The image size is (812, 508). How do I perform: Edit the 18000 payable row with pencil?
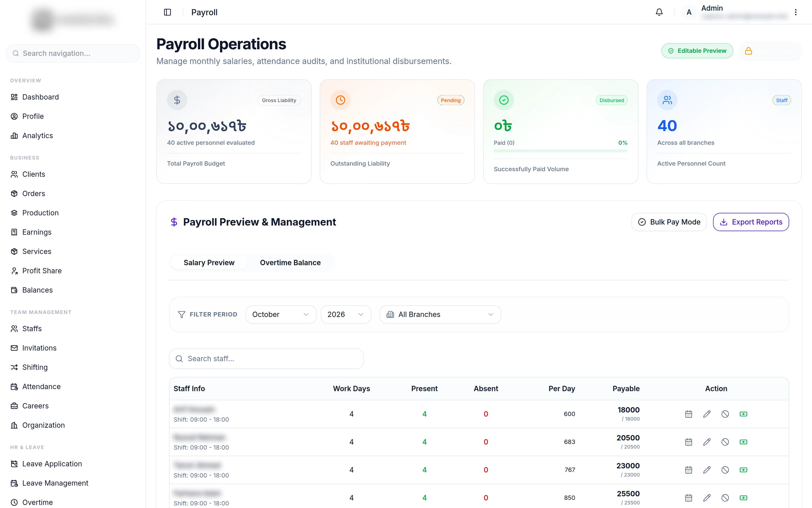coord(707,414)
